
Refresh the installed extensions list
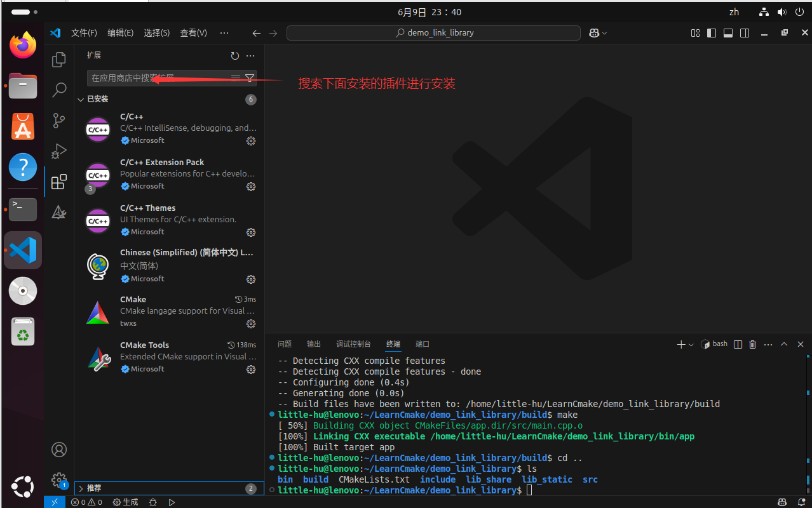(234, 55)
